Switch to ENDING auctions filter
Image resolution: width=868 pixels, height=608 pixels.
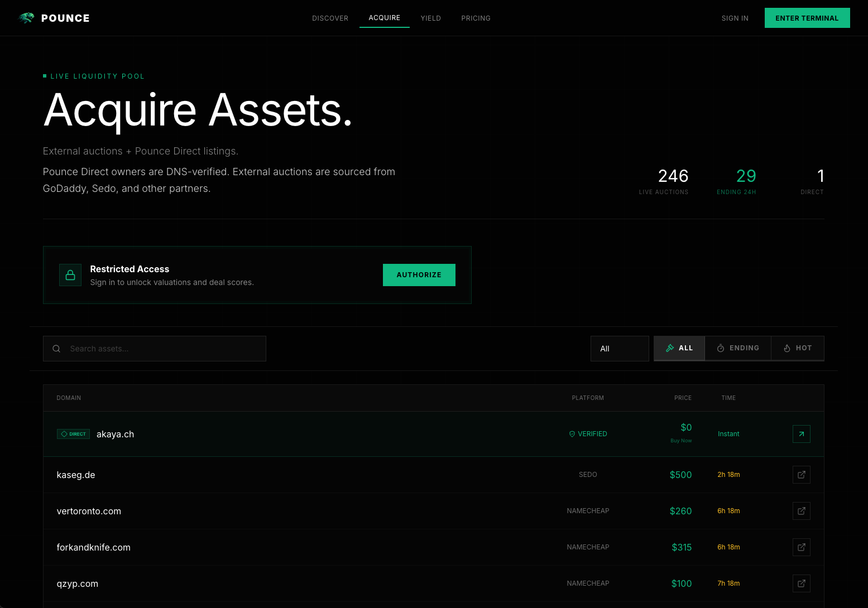tap(738, 348)
